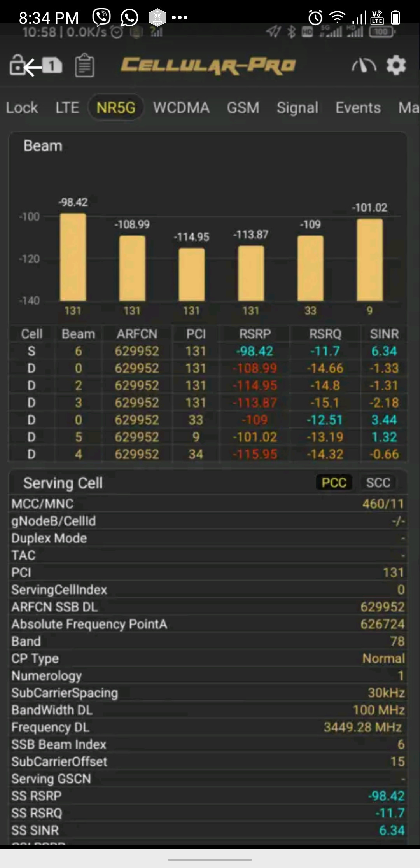Tap the gNodeB/CellId row label
Viewport: 420px width, 868px height.
53,521
